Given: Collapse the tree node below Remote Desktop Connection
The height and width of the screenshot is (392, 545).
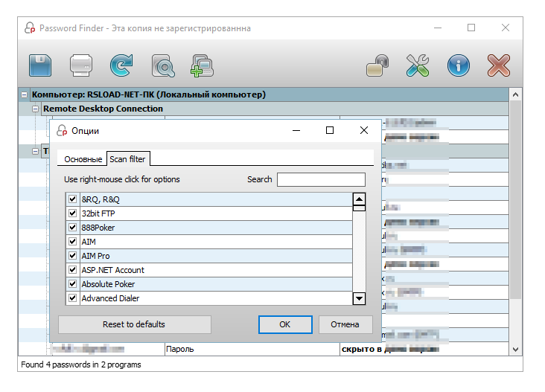Looking at the screenshot, I should (35, 151).
